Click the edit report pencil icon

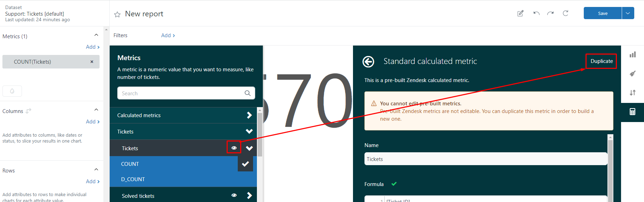coord(520,14)
